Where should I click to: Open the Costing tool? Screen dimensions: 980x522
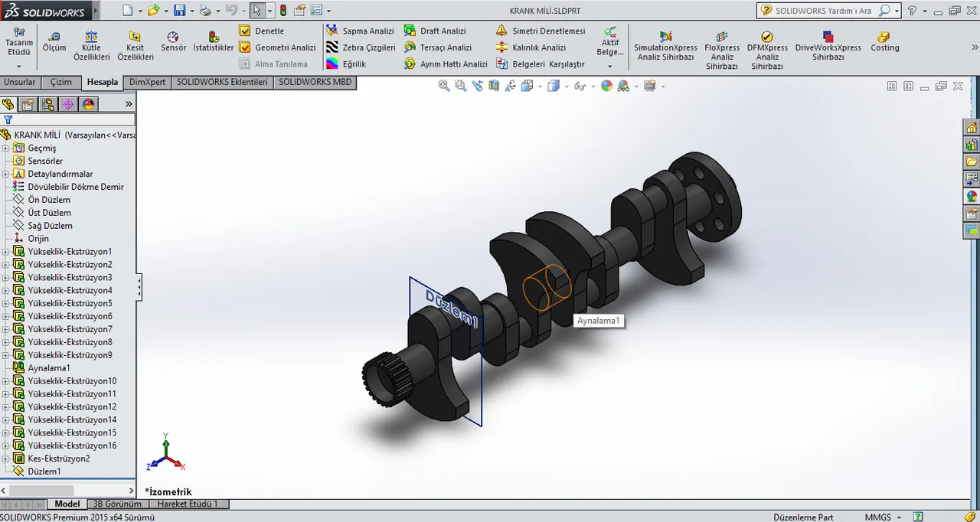(x=884, y=41)
